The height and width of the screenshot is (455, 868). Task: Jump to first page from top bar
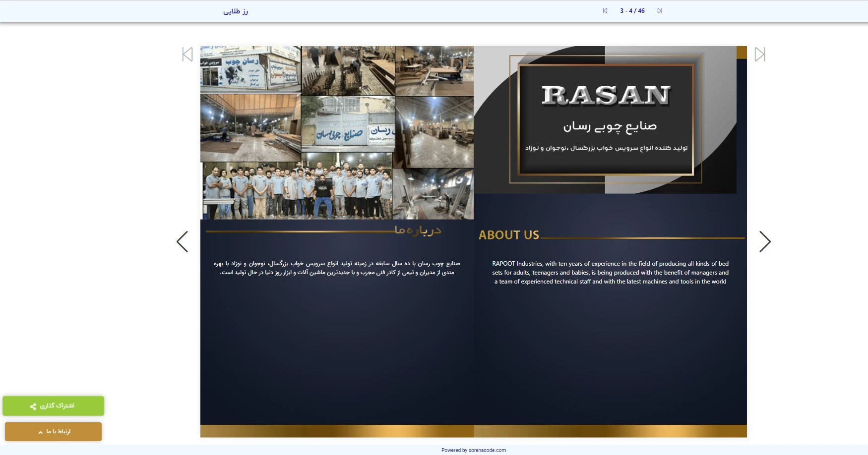[605, 11]
